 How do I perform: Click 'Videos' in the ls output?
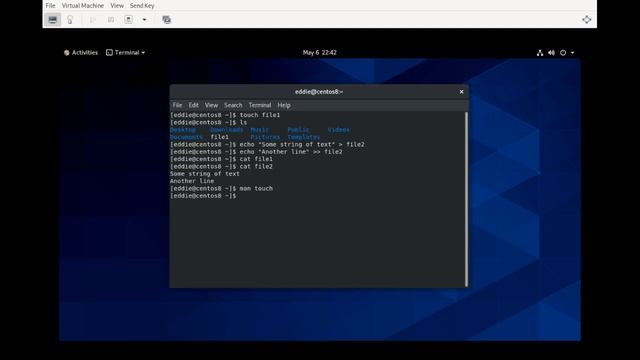click(338, 130)
